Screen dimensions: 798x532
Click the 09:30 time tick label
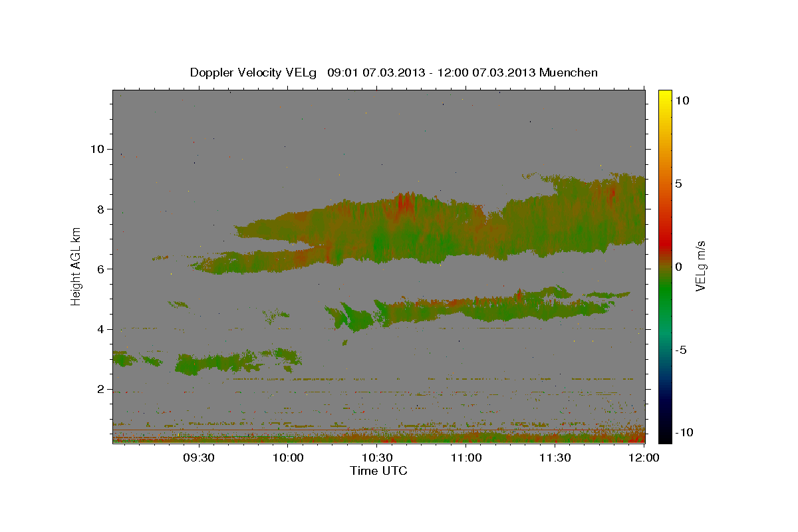pos(199,458)
